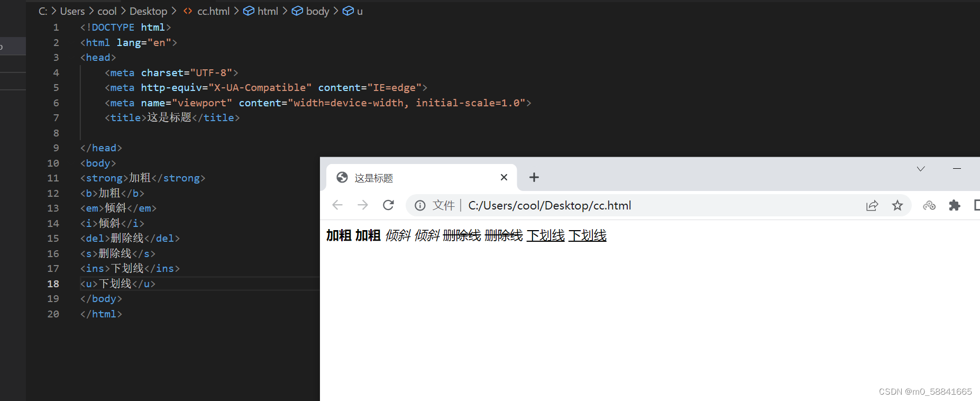Click the share page icon
980x401 pixels.
[872, 205]
